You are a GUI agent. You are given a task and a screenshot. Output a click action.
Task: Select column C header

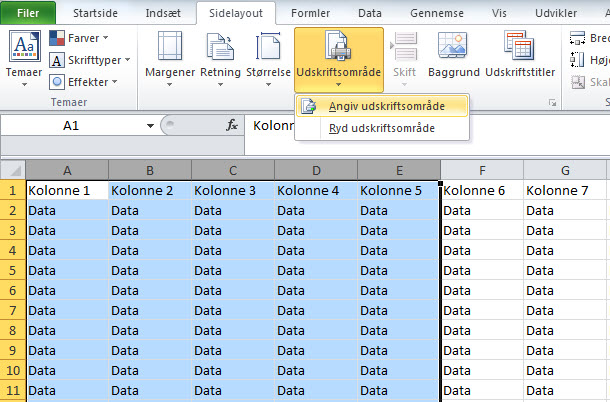(233, 170)
